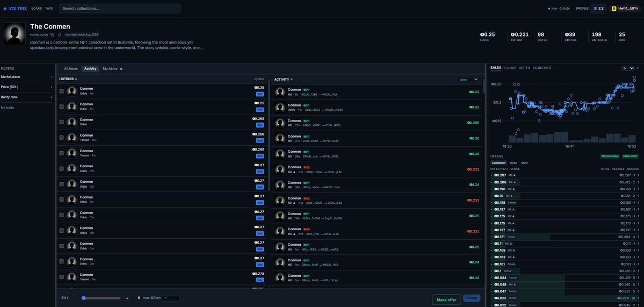Viewport: 644px width, 307px height.
Task: Click the listings panel scrollbar
Action: coord(269,135)
